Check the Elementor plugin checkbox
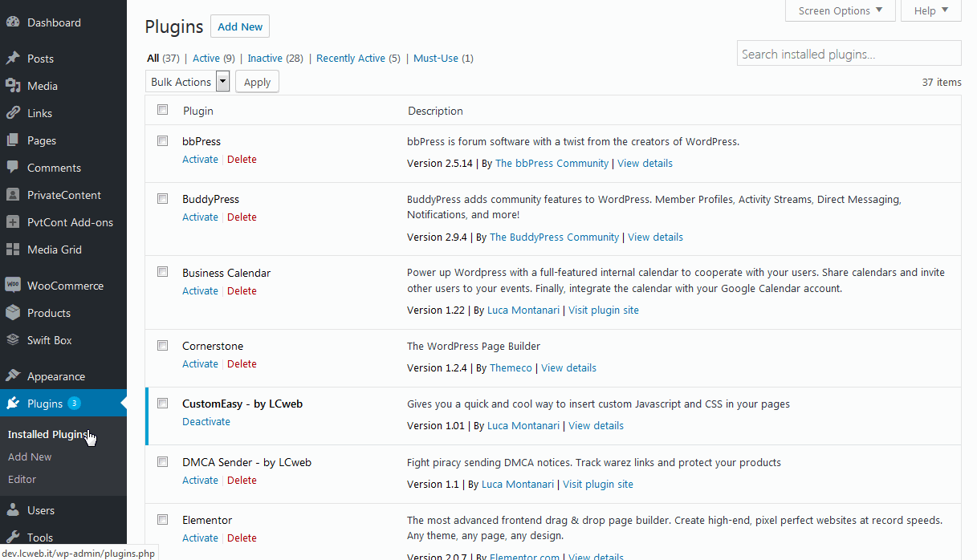This screenshot has height=560, width=977. (162, 519)
